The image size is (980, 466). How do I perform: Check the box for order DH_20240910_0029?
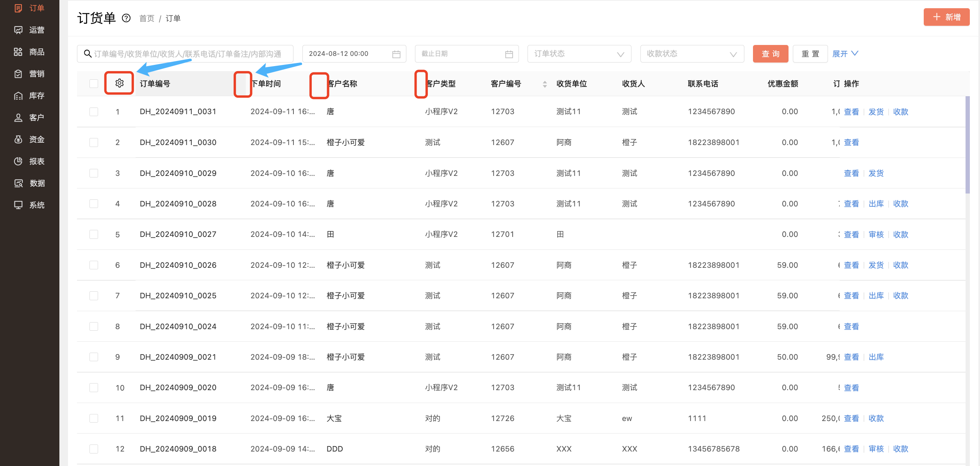coord(94,173)
